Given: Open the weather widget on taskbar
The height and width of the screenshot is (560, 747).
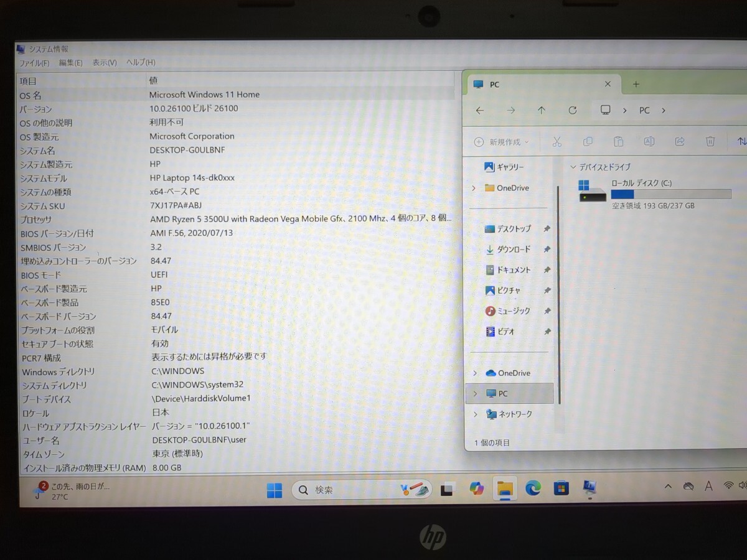Looking at the screenshot, I should coord(72,491).
